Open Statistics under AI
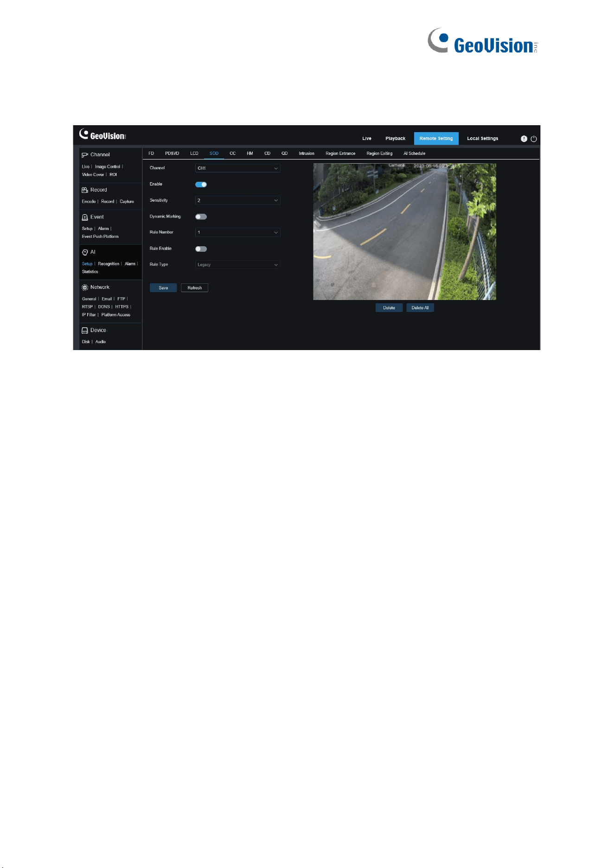This screenshot has width=614, height=868. click(x=90, y=272)
